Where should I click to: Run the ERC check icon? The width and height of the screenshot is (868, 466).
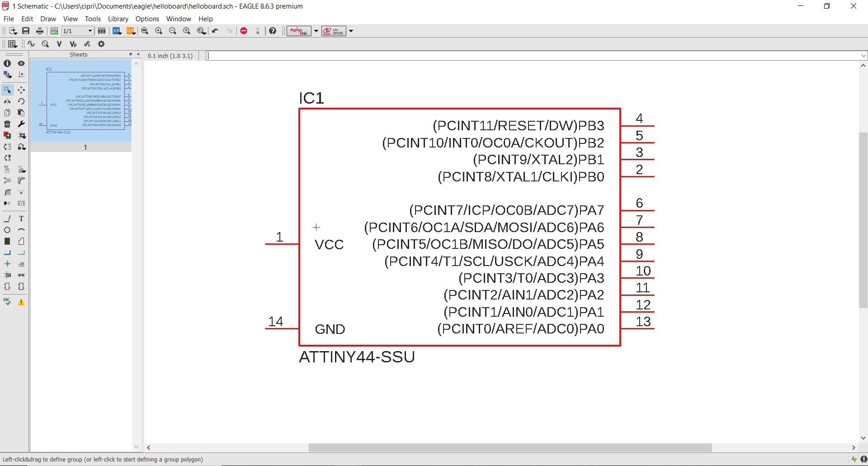point(7,302)
